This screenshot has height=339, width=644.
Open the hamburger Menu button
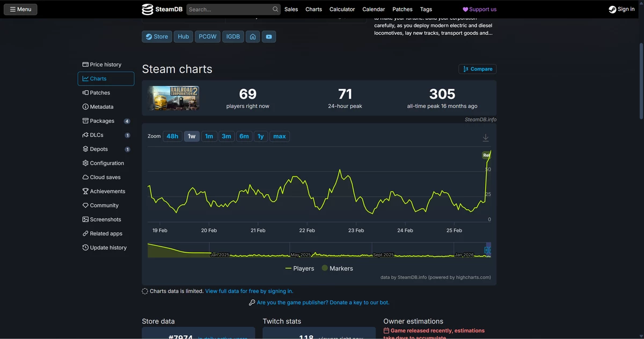click(20, 9)
